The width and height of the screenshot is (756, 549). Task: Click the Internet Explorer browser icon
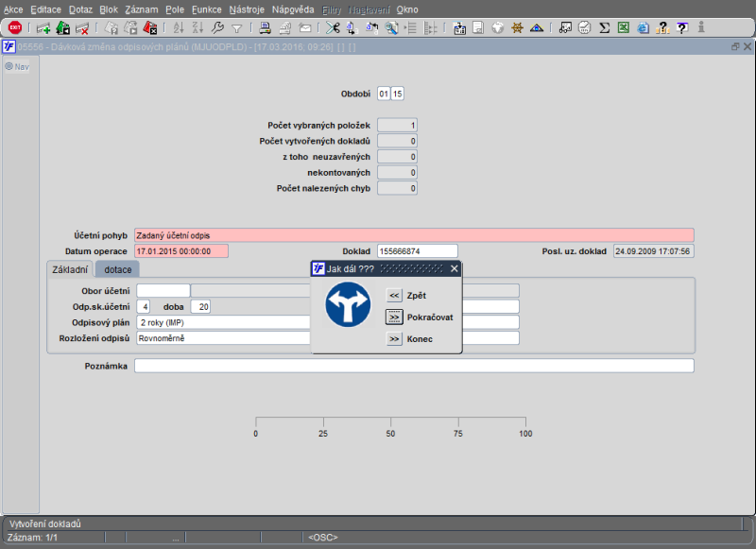pos(643,28)
